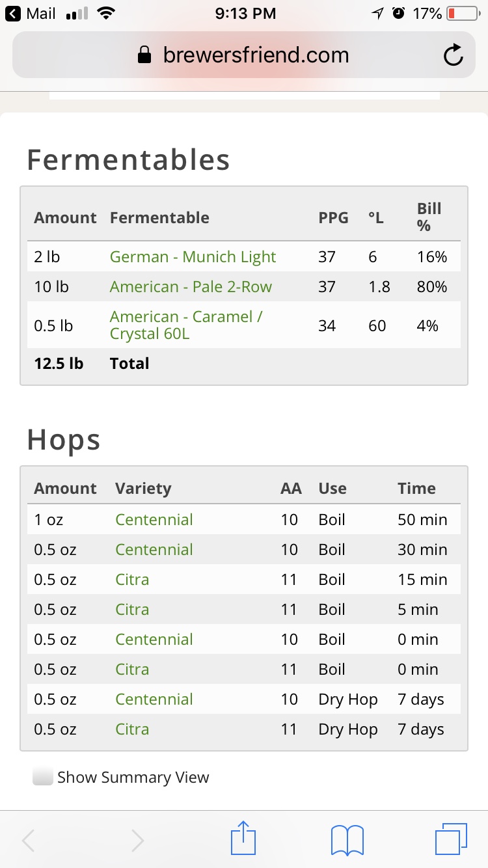Tap the brewersfriend.com address field
The image size is (488, 868).
244,55
